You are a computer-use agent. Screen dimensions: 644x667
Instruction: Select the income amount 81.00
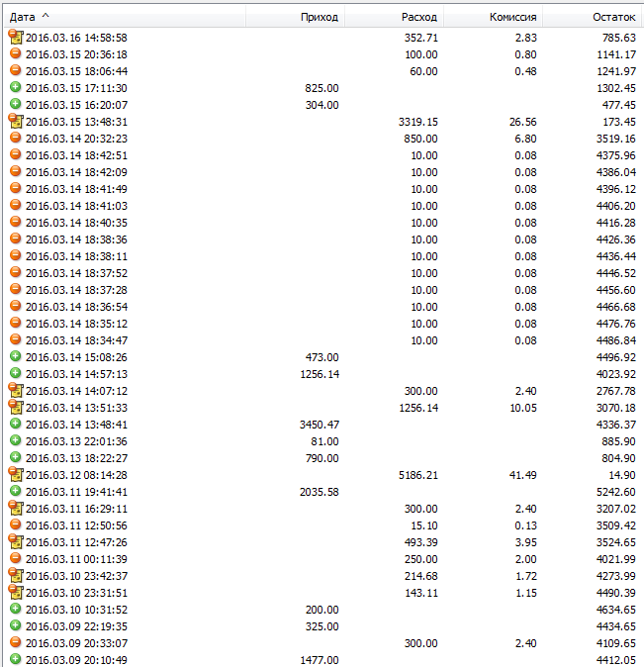click(324, 441)
